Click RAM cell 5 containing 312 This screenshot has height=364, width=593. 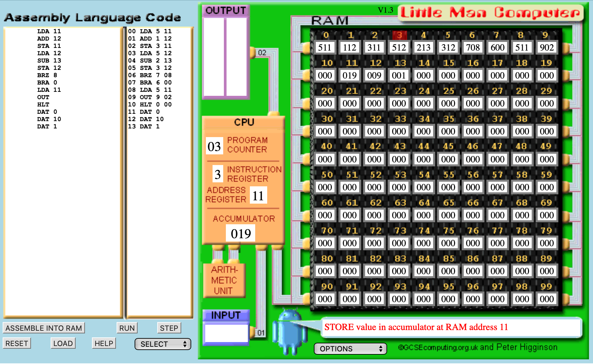tap(448, 48)
